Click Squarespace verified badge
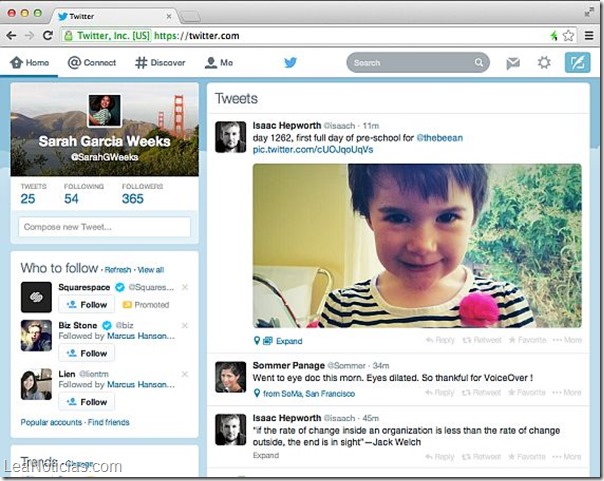Viewport: 604px width, 481px height. (120, 287)
